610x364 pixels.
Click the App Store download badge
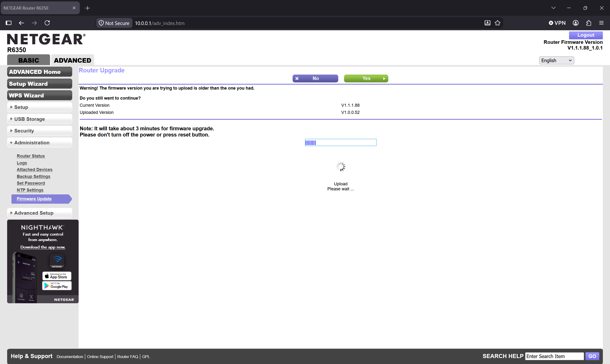pos(57,276)
